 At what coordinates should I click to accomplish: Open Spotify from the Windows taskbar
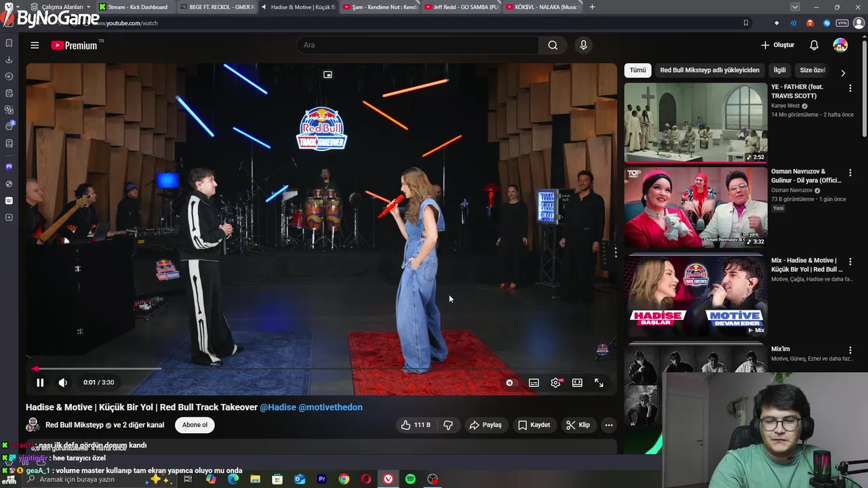pos(410,479)
